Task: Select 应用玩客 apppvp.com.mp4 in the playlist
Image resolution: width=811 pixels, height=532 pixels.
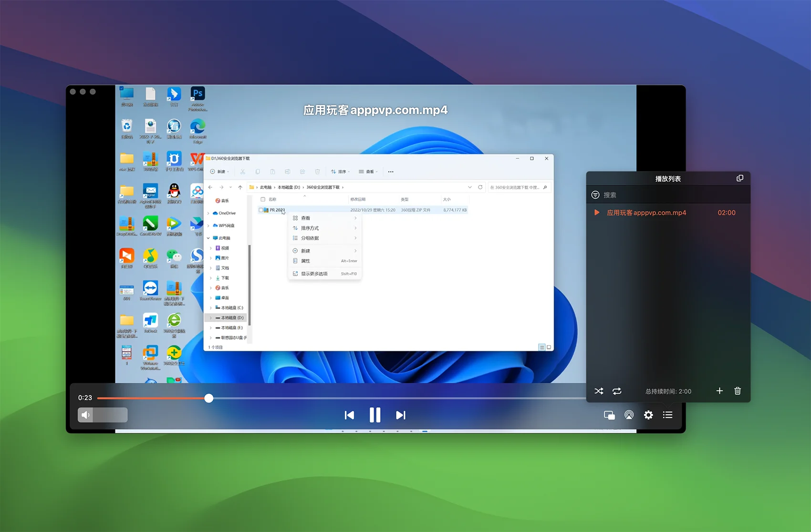Action: (x=646, y=213)
